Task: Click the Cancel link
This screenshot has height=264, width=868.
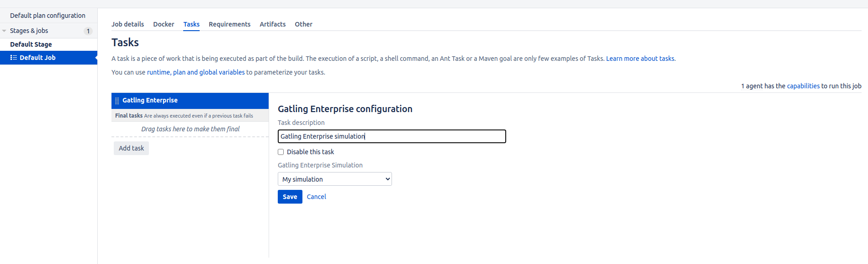Action: pos(317,197)
